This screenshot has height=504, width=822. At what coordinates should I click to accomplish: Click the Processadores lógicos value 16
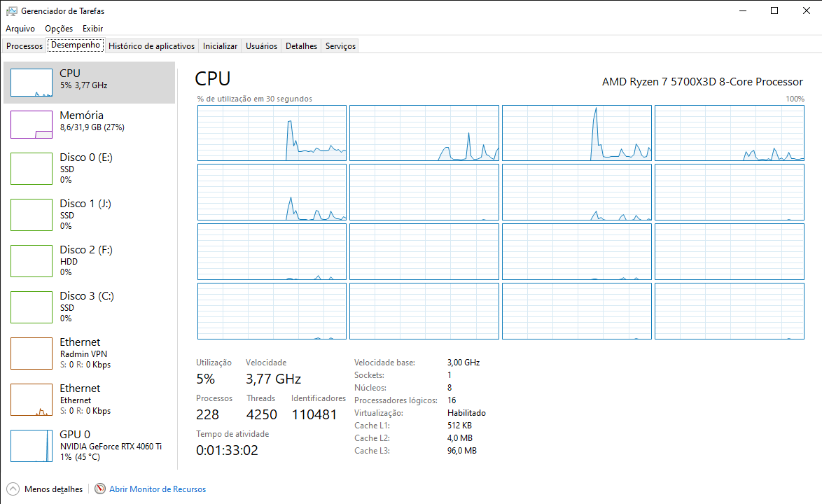coord(452,400)
